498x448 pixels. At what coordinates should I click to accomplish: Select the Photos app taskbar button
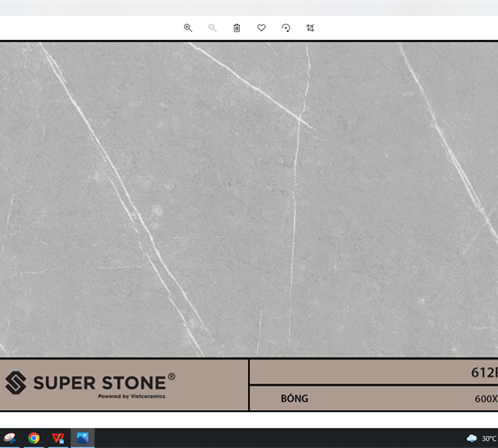point(83,438)
